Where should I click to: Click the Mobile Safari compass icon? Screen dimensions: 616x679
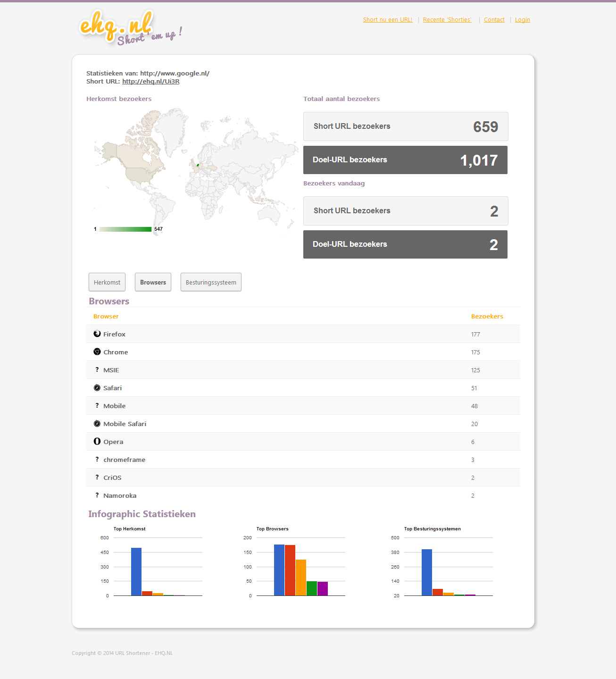coord(97,423)
